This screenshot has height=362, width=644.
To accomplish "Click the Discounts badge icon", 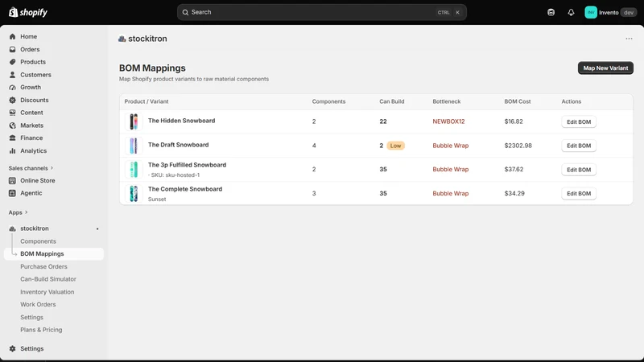I will click(12, 100).
